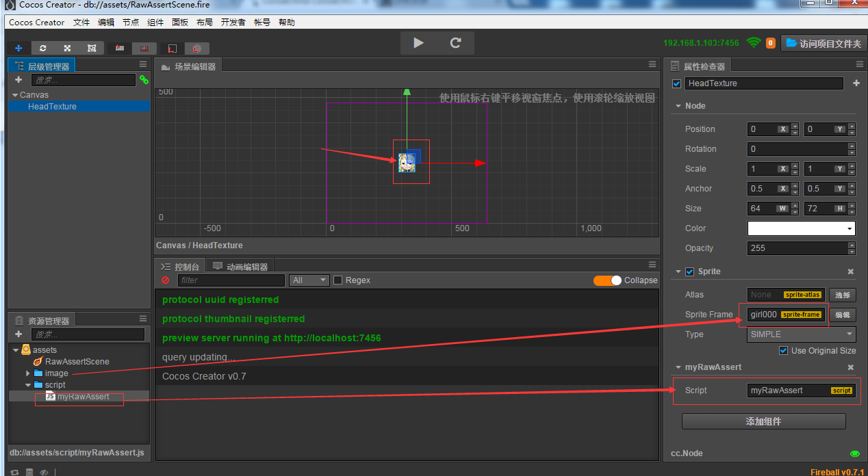Open the 编辑 menu
Image resolution: width=868 pixels, height=476 pixels.
[106, 23]
